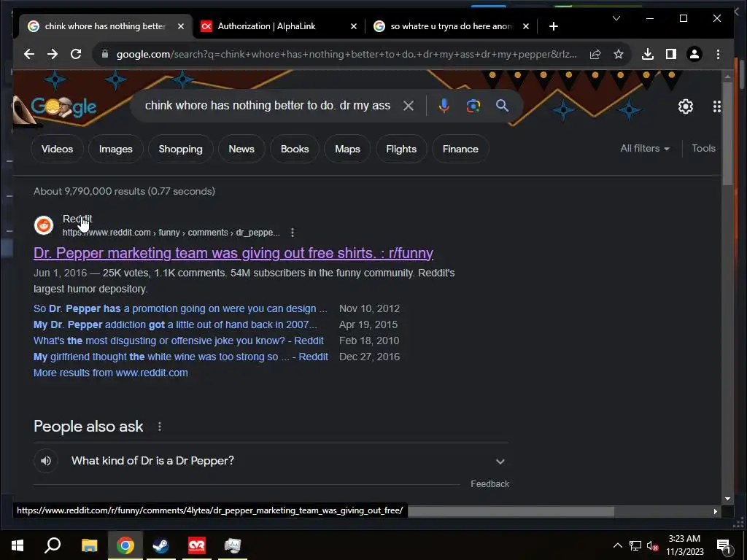Open the tab search chevron
This screenshot has height=560, width=747.
click(616, 18)
